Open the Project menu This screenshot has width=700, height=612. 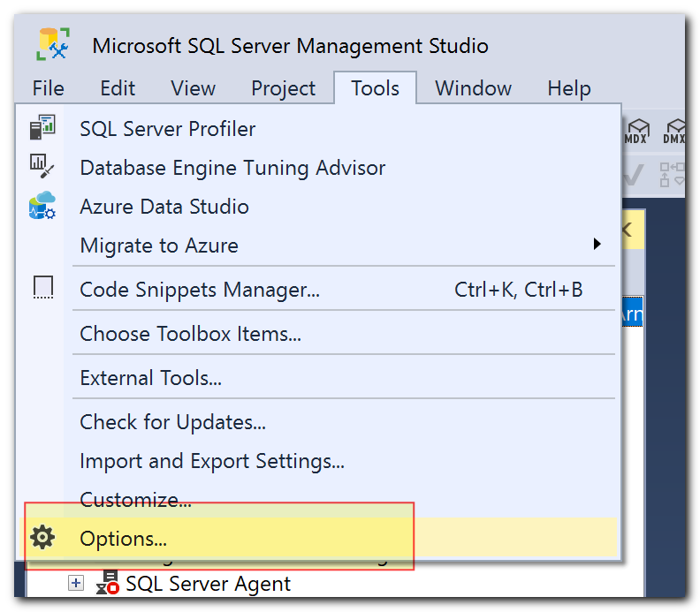click(x=283, y=88)
